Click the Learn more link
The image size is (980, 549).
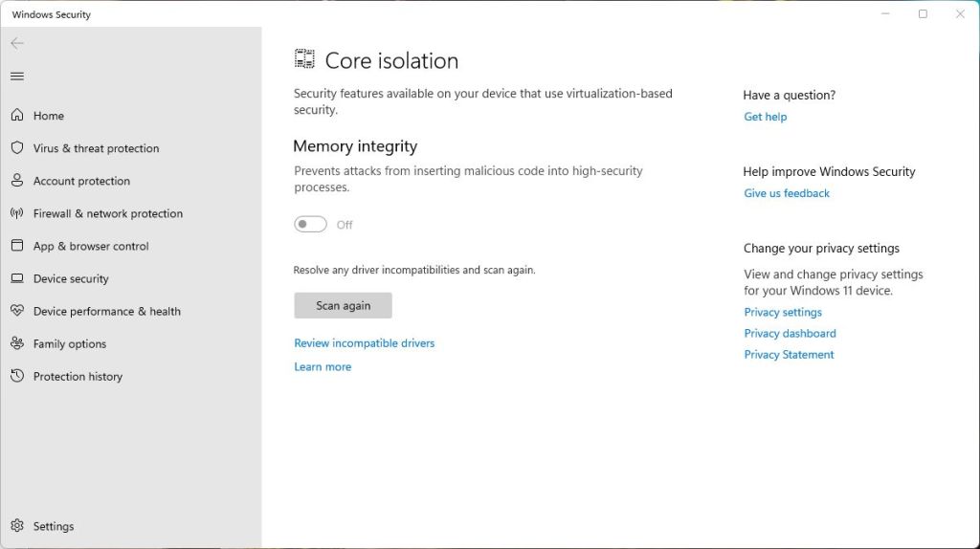pyautogui.click(x=323, y=367)
